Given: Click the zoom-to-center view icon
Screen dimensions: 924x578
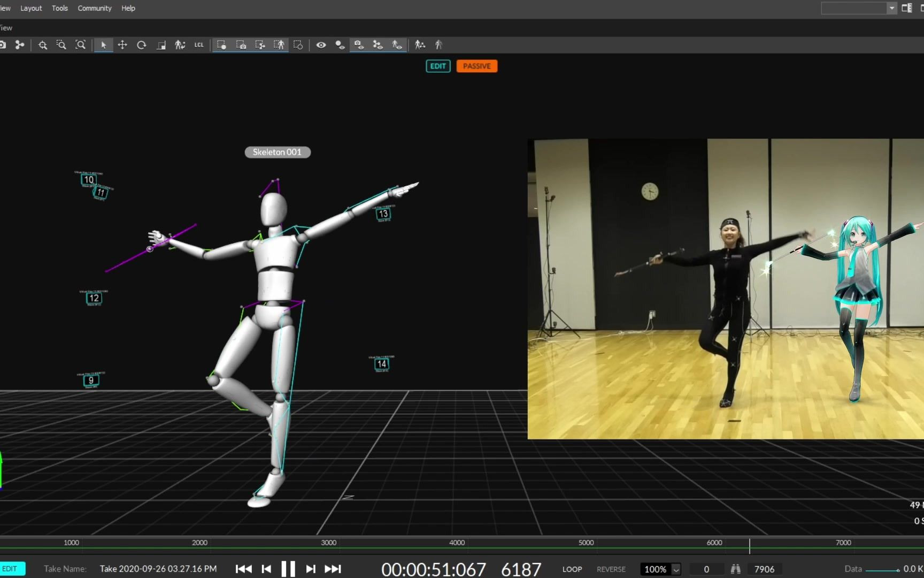Looking at the screenshot, I should coord(43,45).
